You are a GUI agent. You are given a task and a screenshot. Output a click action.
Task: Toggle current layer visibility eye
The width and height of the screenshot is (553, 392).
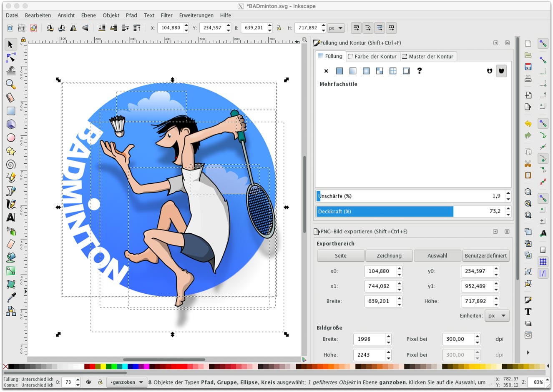point(88,382)
